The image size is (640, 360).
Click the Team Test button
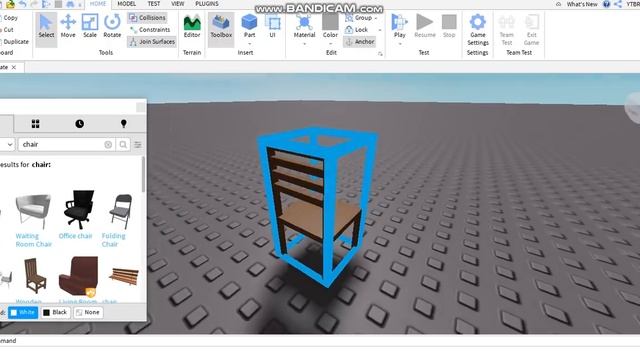point(507,30)
